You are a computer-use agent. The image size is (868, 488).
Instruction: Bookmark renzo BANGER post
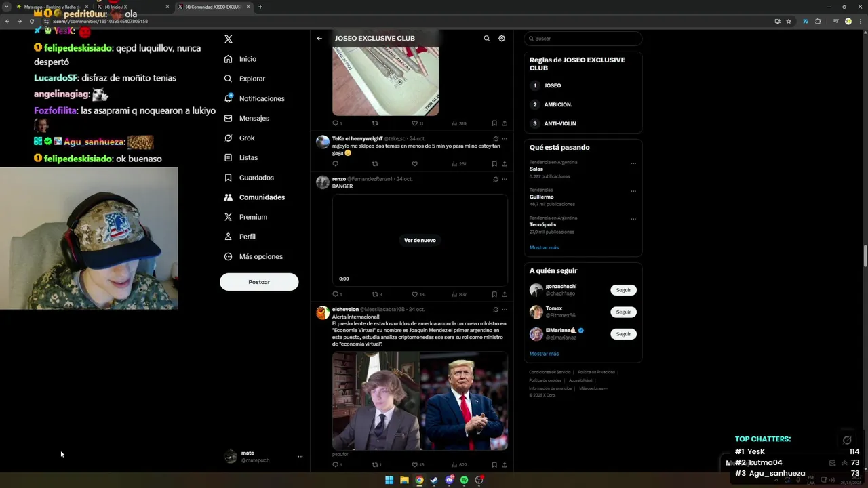point(494,294)
